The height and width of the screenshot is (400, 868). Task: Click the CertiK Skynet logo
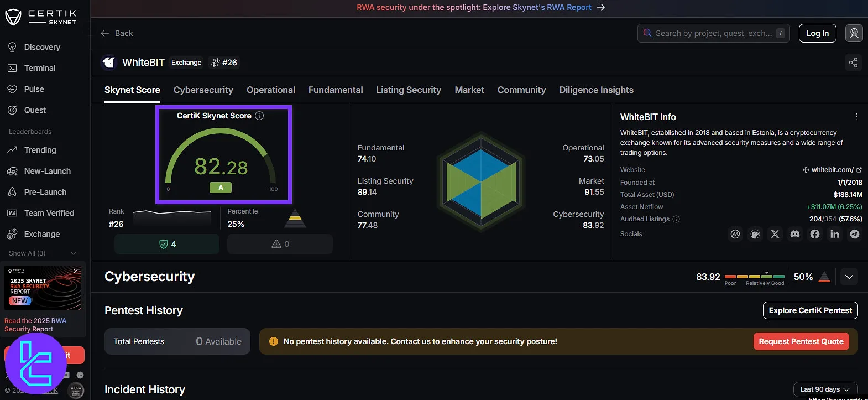41,17
